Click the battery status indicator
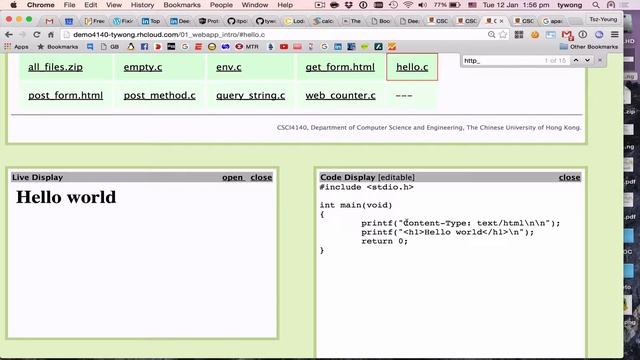Viewport: 640px width, 360px height. point(447,5)
